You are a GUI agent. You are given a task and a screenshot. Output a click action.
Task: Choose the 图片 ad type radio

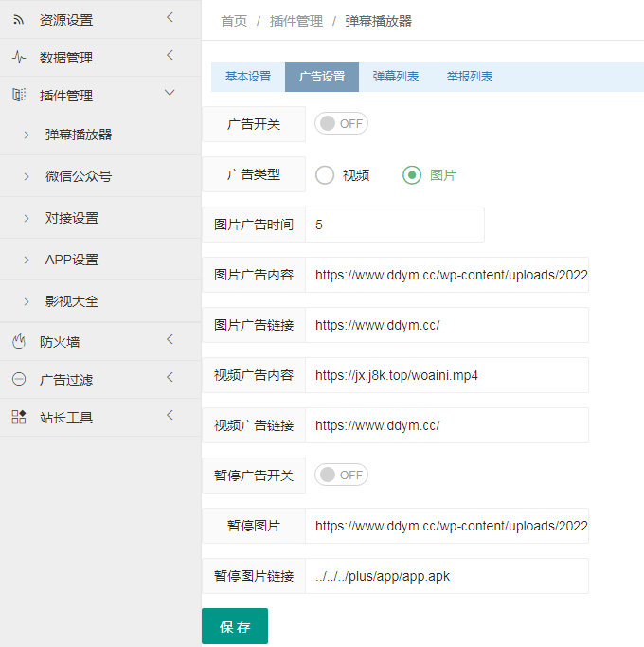pyautogui.click(x=412, y=175)
